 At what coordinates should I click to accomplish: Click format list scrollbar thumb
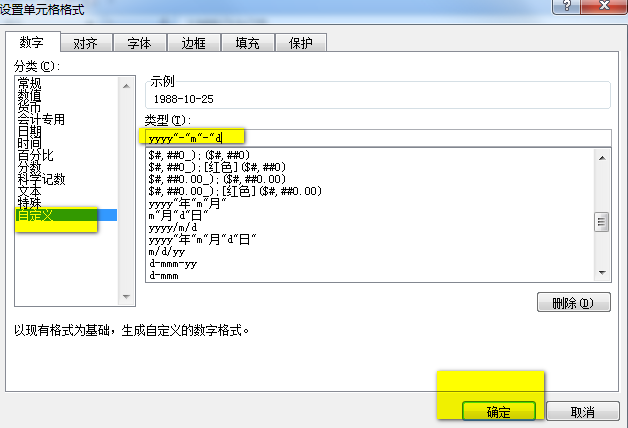click(x=602, y=222)
